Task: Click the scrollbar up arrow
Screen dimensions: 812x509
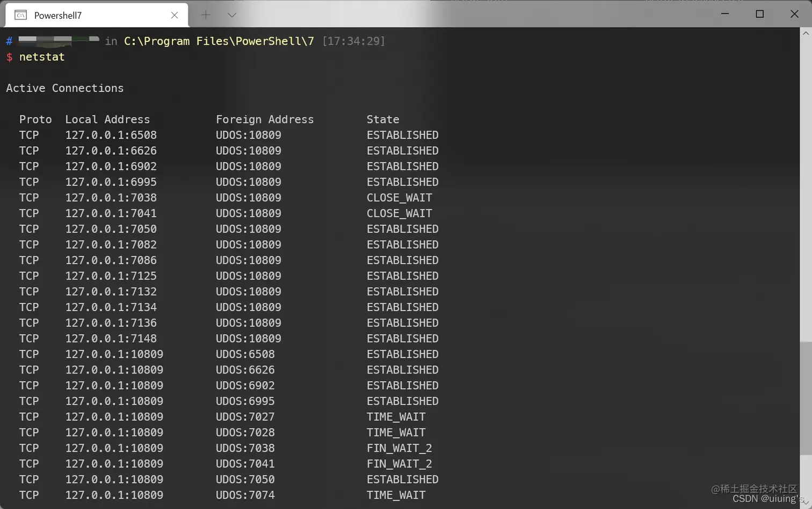Action: (x=806, y=33)
